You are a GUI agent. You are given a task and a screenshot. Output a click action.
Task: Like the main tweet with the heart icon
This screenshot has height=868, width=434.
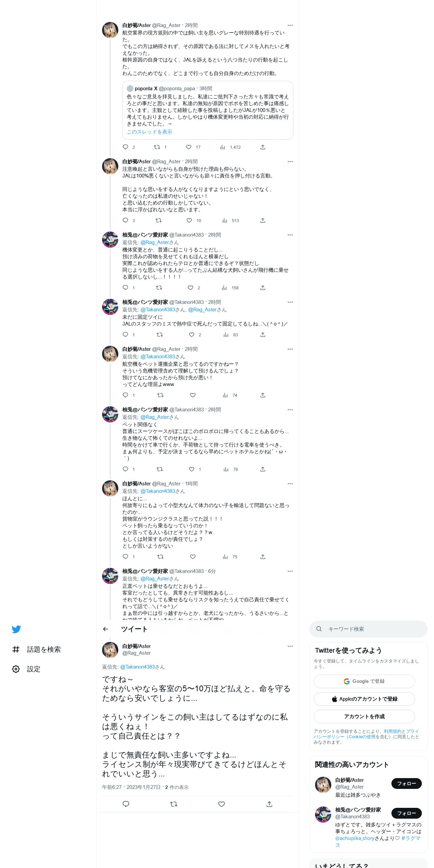point(221,804)
